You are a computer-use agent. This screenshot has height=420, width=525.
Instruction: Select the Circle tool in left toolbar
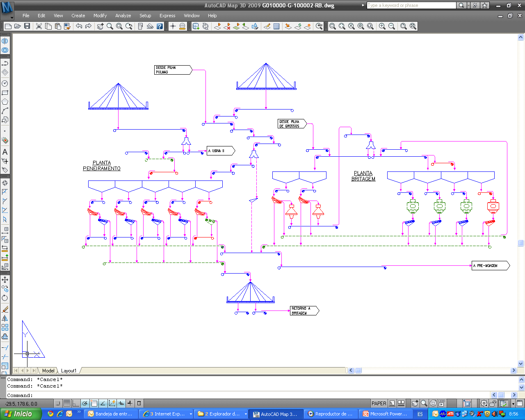5,83
